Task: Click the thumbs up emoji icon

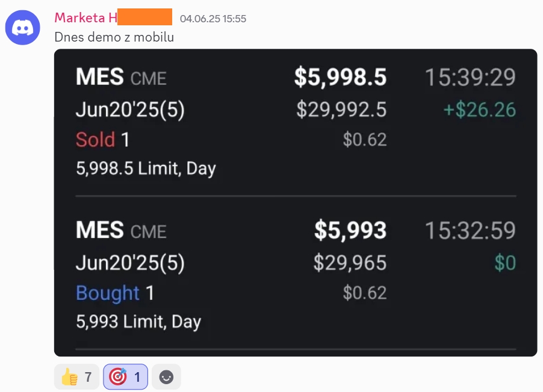Action: click(70, 377)
